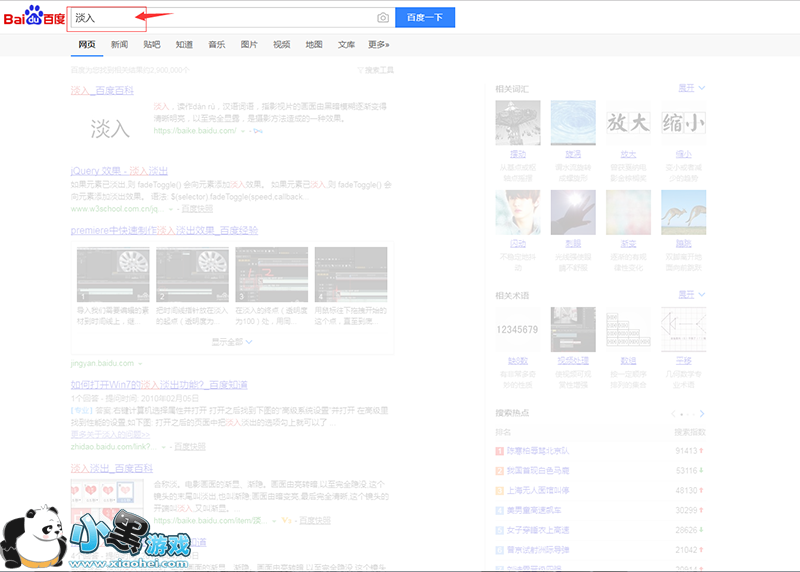The height and width of the screenshot is (572, 800).
Task: Click the 旋涡 water swirl thumbnail
Action: (573, 122)
